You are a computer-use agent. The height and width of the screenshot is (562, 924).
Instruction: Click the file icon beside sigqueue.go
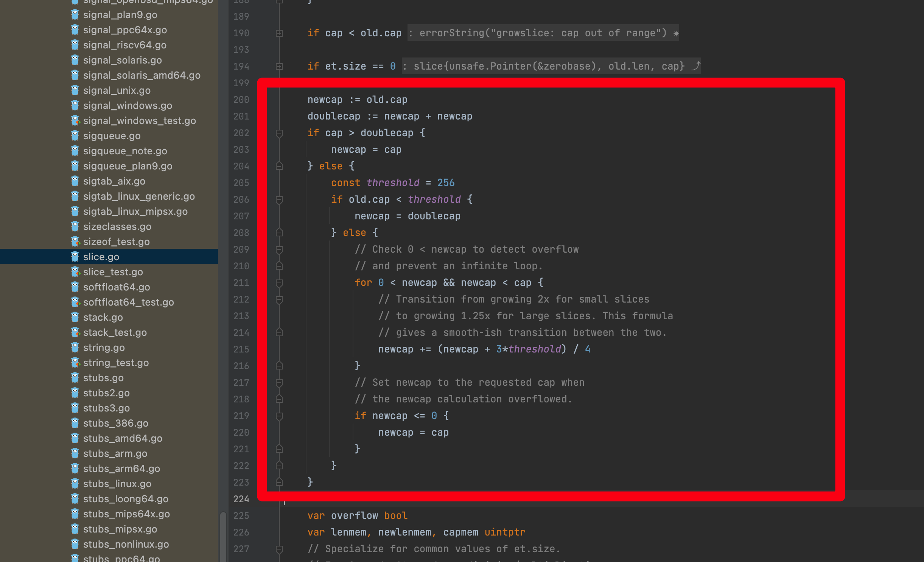pos(75,135)
